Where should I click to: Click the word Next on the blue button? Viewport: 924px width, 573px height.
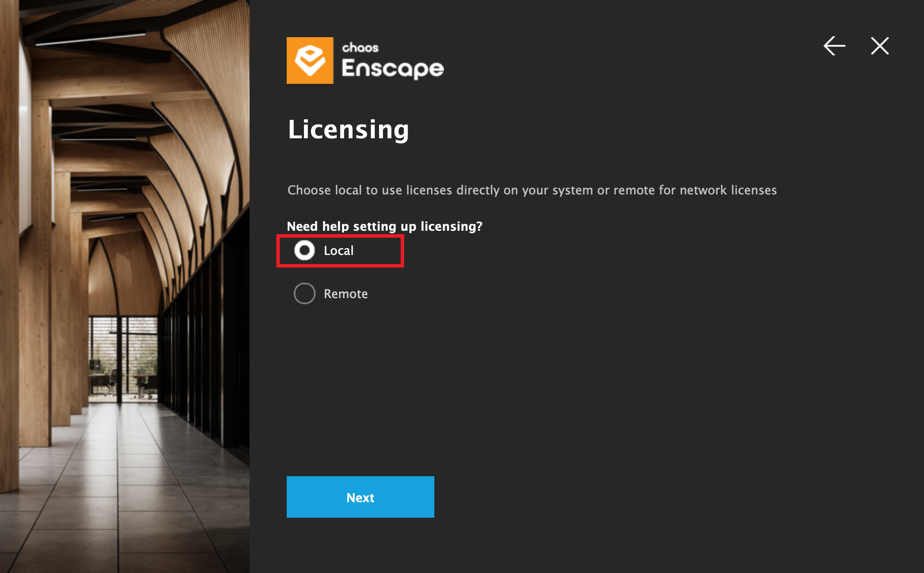361,498
